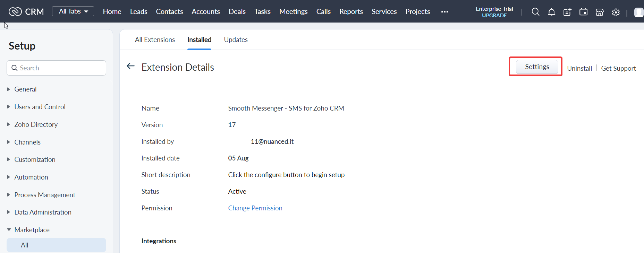
Task: Open the search magnifier in top bar
Action: tap(535, 12)
